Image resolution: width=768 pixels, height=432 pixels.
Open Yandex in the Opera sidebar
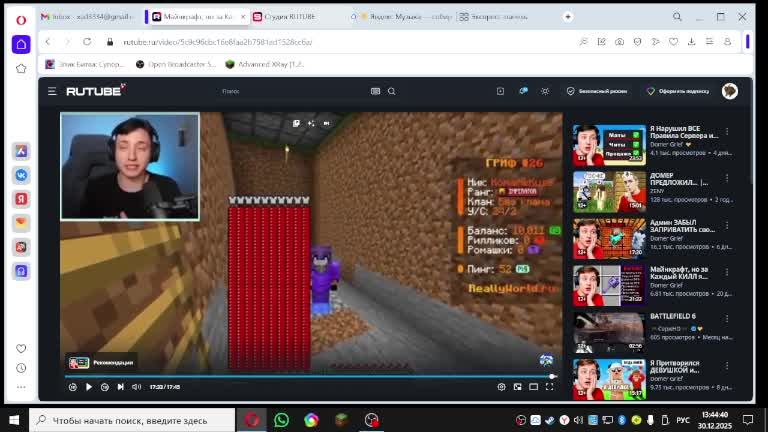point(21,199)
